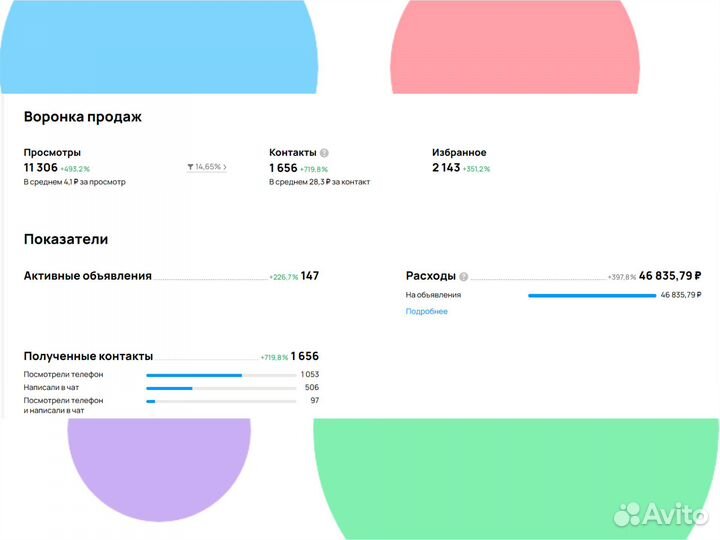720x540 pixels.
Task: Click the Показатели heading
Action: (x=66, y=239)
